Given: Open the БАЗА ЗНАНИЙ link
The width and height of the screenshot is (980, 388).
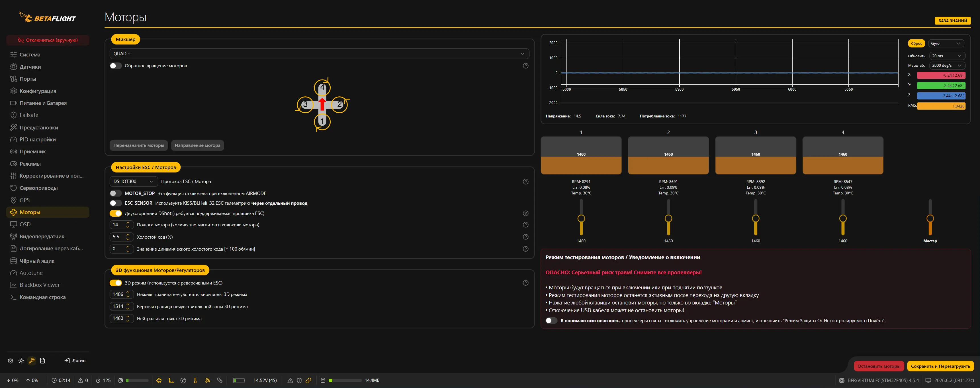Looking at the screenshot, I should coord(952,21).
